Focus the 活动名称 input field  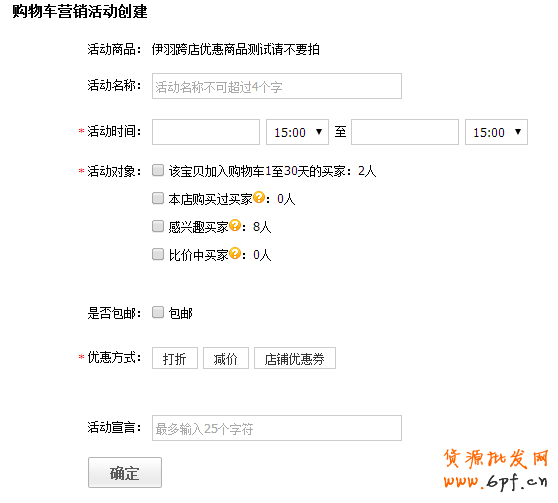(277, 86)
